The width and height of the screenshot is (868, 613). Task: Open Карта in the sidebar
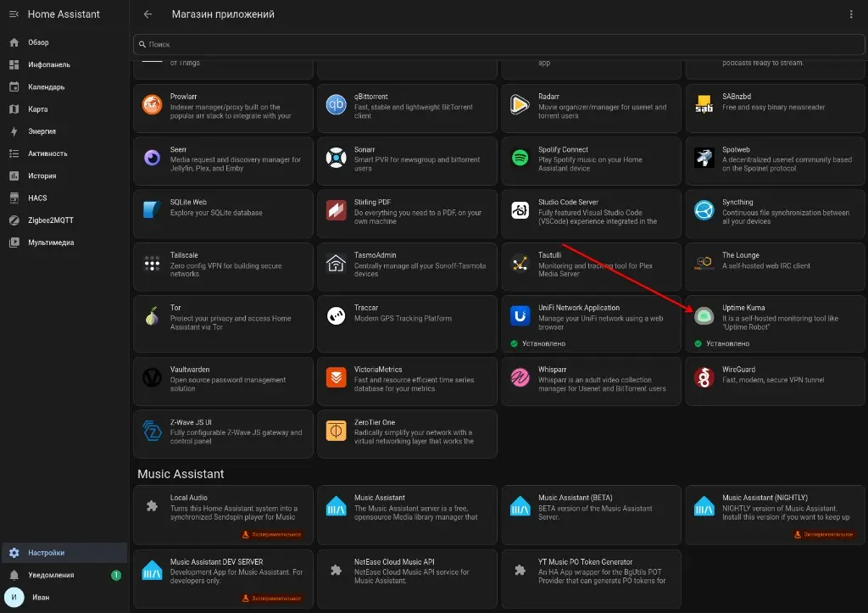click(x=64, y=109)
